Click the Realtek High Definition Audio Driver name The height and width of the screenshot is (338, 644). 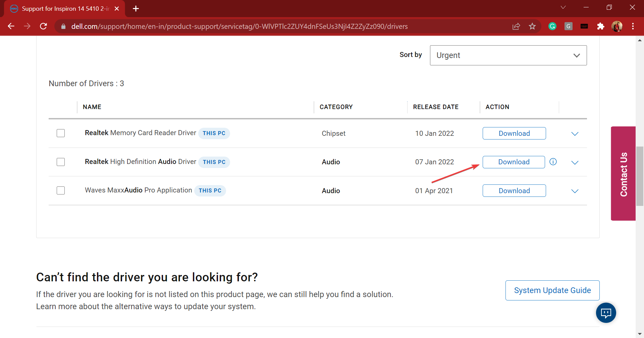[x=141, y=162]
